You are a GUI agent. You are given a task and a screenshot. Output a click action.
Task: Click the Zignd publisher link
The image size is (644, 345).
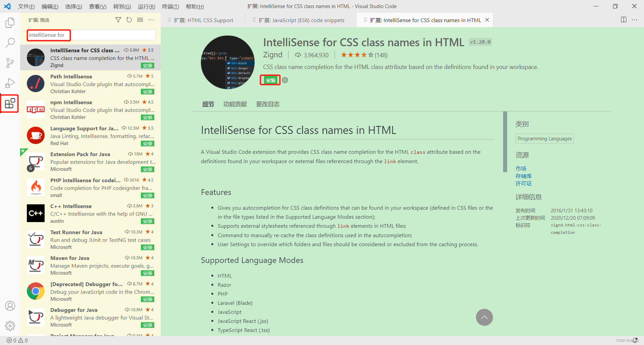click(x=273, y=55)
